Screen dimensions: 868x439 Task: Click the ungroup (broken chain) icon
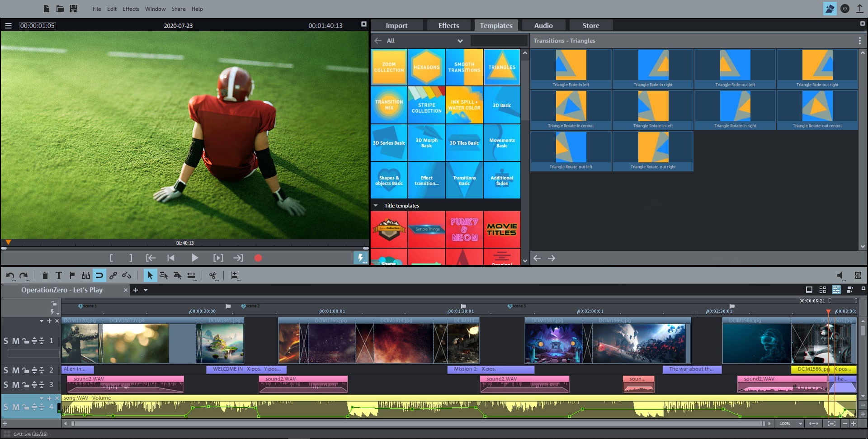(x=126, y=276)
